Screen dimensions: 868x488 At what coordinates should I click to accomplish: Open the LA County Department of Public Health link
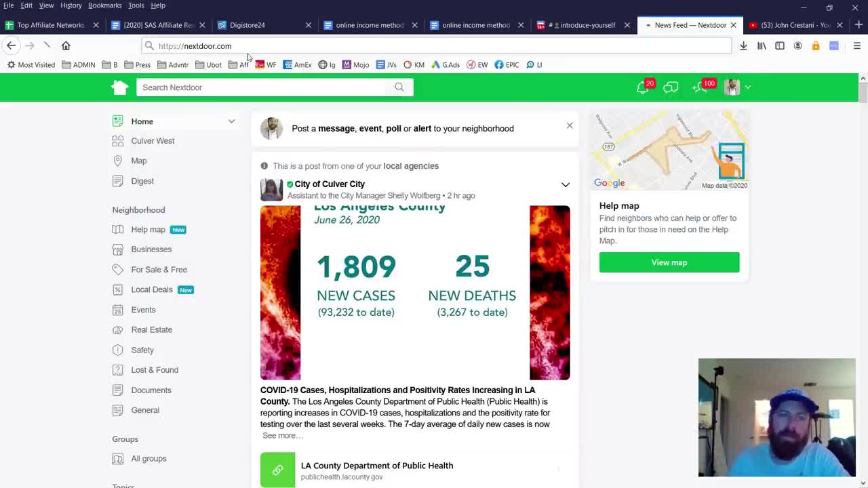tap(377, 466)
